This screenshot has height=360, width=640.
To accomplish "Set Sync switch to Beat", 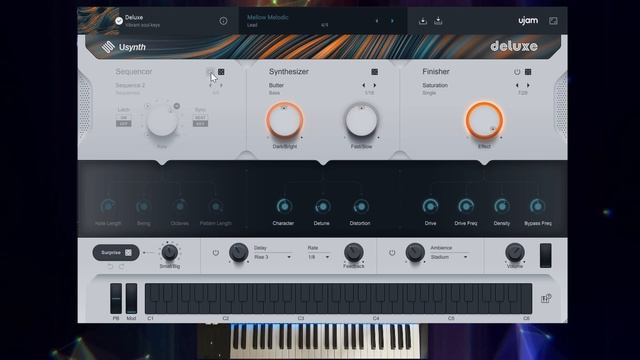I will 200,118.
